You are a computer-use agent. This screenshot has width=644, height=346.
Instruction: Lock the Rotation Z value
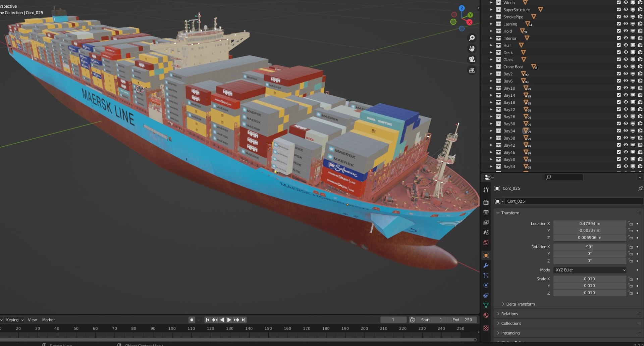click(x=631, y=261)
